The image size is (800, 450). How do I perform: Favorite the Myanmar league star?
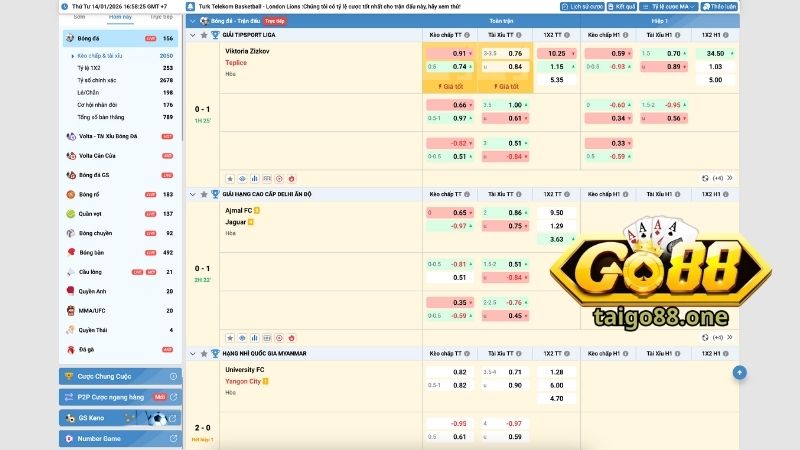click(x=204, y=354)
